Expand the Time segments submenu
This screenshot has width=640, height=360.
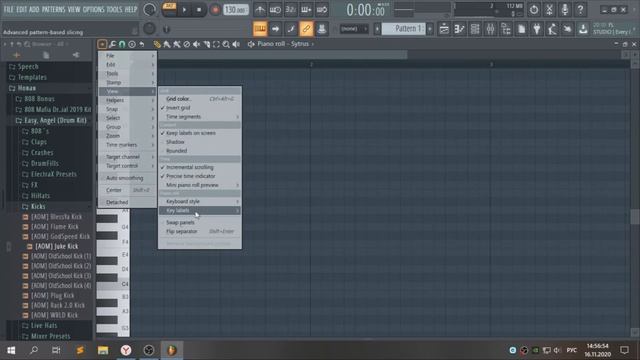coord(200,117)
